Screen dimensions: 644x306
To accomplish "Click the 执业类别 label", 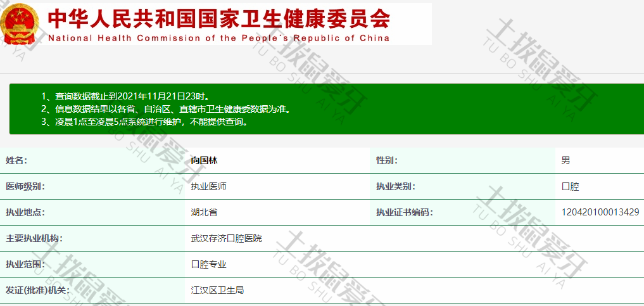I will [396, 186].
